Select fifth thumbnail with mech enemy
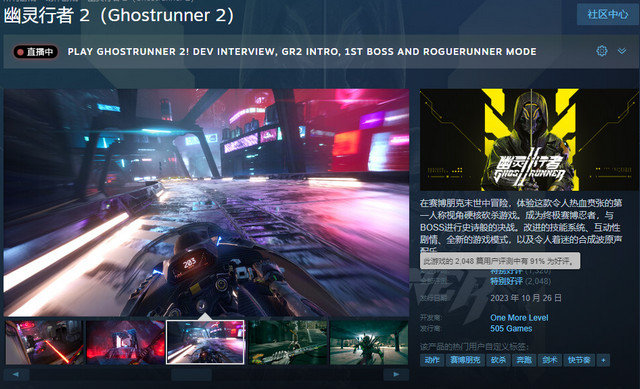This screenshot has height=389, width=640. (x=369, y=342)
